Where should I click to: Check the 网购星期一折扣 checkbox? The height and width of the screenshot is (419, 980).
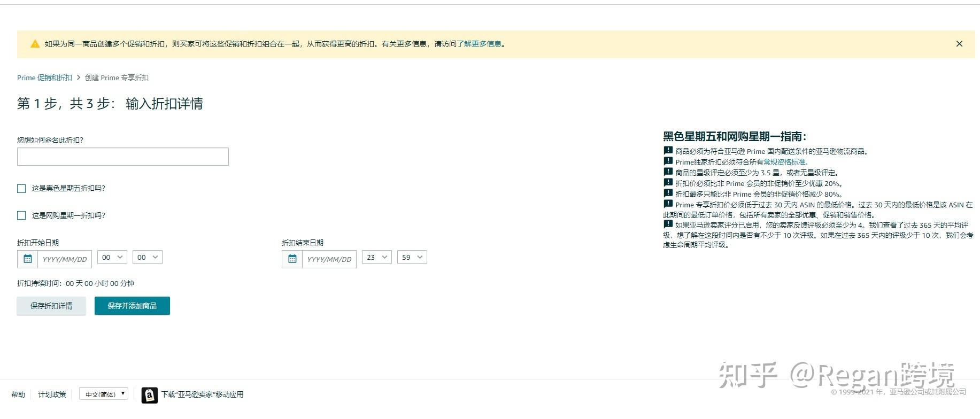tap(21, 215)
